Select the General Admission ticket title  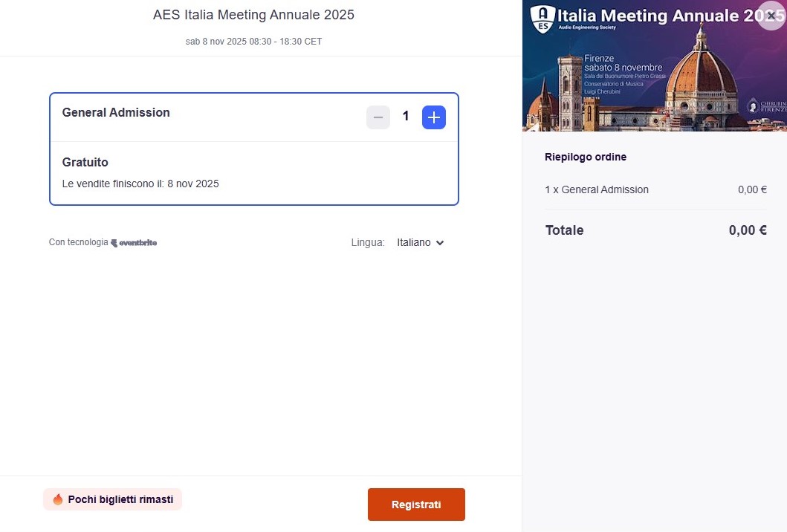click(116, 113)
